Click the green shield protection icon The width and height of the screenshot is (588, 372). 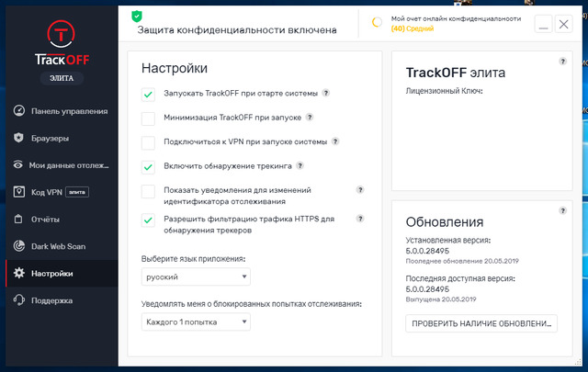[137, 16]
